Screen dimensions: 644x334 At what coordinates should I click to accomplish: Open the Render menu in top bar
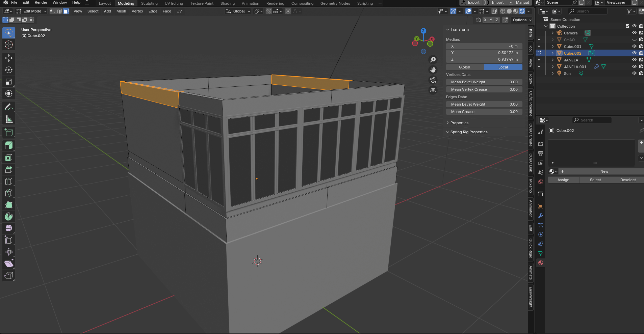coord(41,2)
